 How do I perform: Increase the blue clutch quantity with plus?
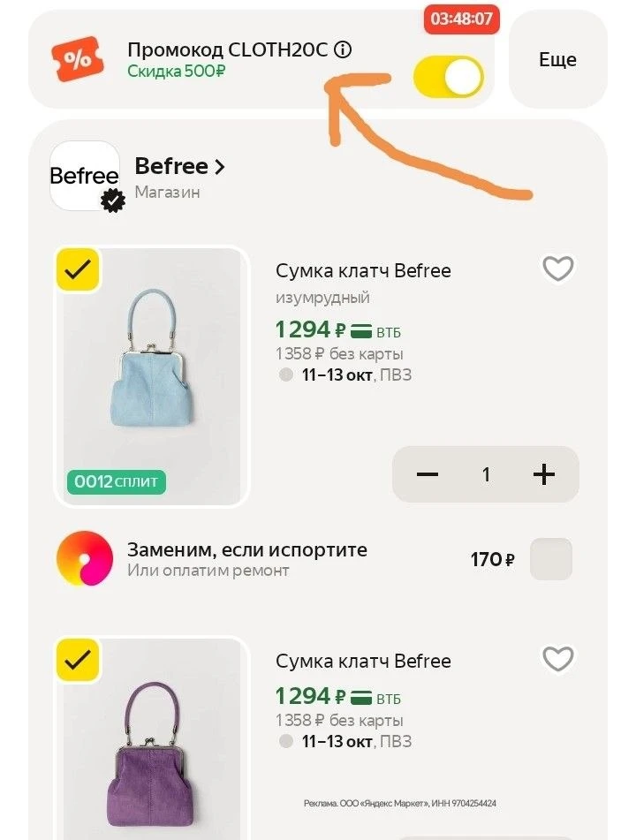(x=544, y=474)
